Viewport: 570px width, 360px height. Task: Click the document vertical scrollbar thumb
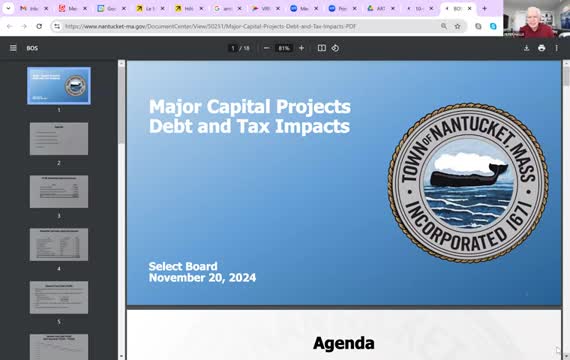tap(566, 76)
